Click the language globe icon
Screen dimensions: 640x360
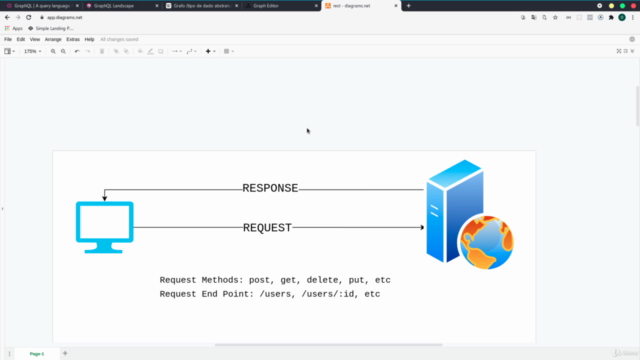click(x=632, y=40)
